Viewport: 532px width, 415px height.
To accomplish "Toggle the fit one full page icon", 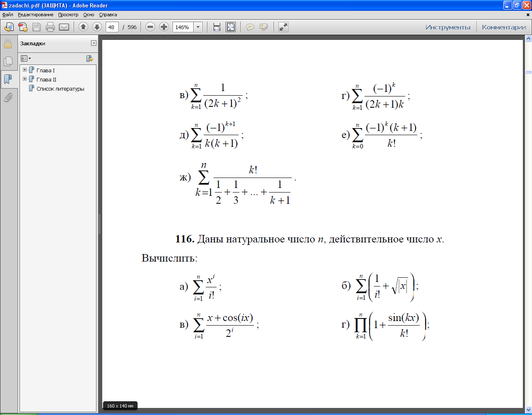I will pyautogui.click(x=231, y=27).
